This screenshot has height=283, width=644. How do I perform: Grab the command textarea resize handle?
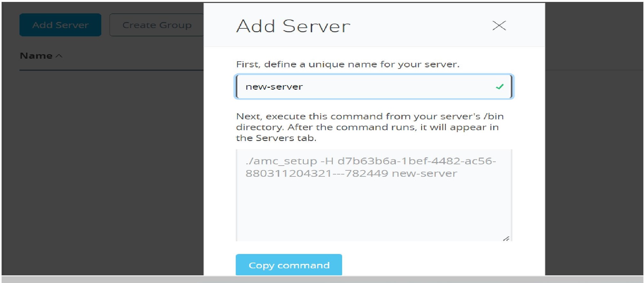coord(506,238)
